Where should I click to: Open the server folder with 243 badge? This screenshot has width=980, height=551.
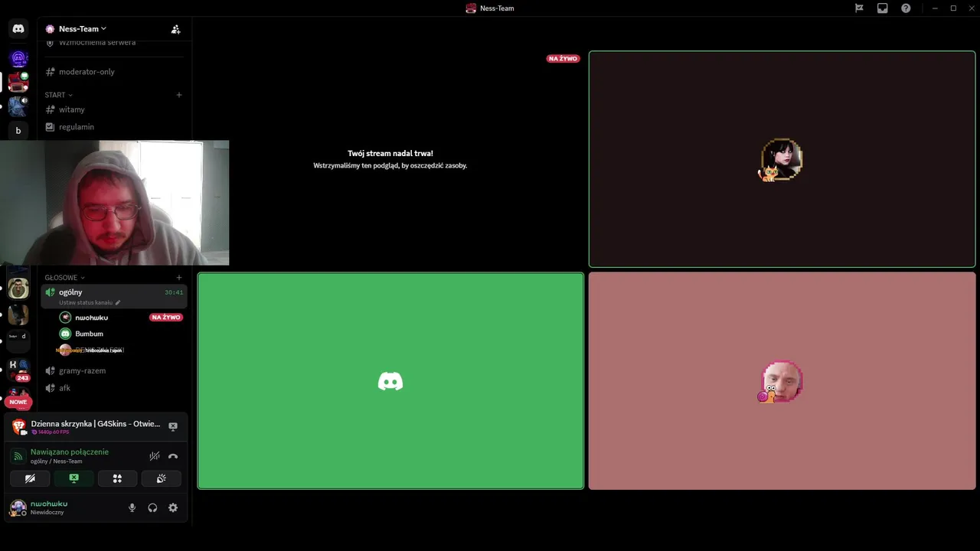pyautogui.click(x=18, y=370)
